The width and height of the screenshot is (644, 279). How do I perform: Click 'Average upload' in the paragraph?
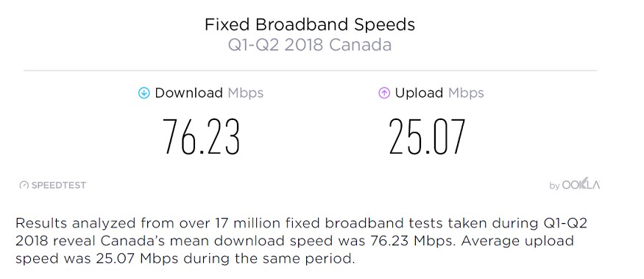click(x=517, y=241)
